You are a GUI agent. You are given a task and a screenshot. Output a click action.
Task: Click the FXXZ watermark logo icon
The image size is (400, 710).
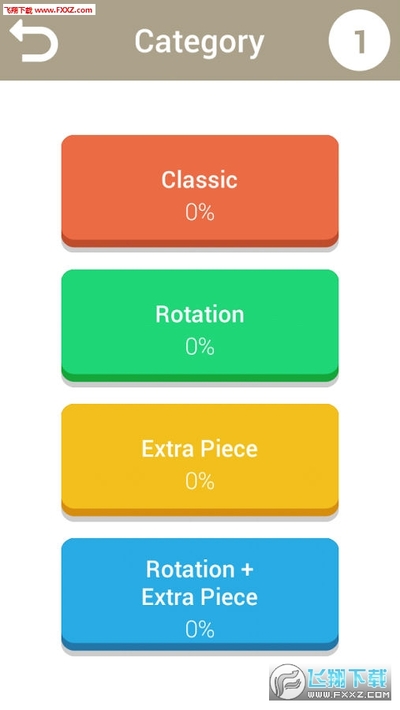[287, 681]
